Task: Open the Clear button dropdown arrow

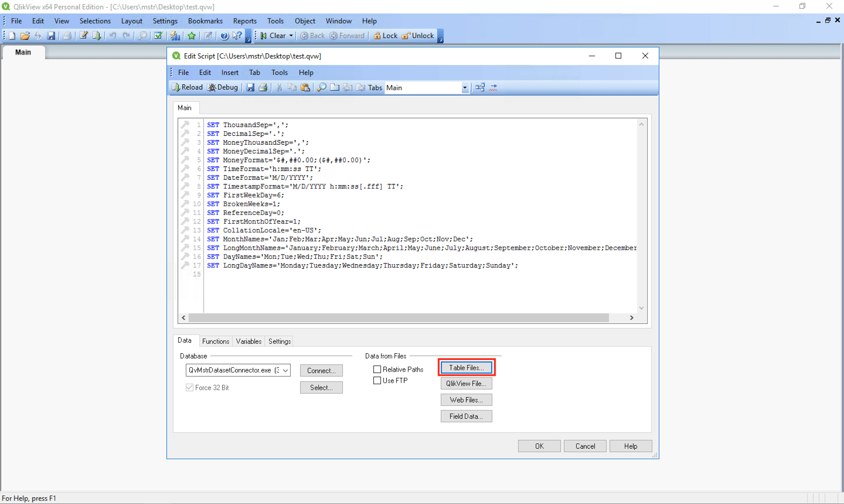Action: (291, 36)
